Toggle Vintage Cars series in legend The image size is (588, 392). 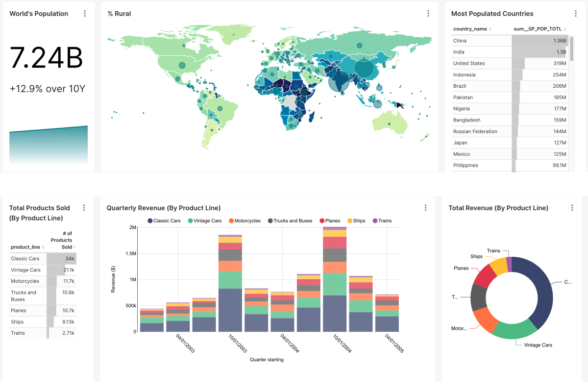tap(204, 221)
